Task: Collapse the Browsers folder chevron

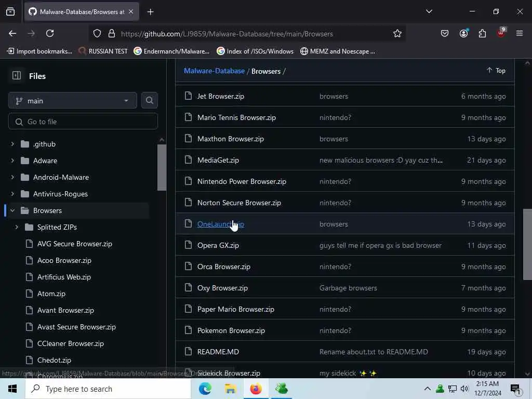Action: (x=12, y=210)
